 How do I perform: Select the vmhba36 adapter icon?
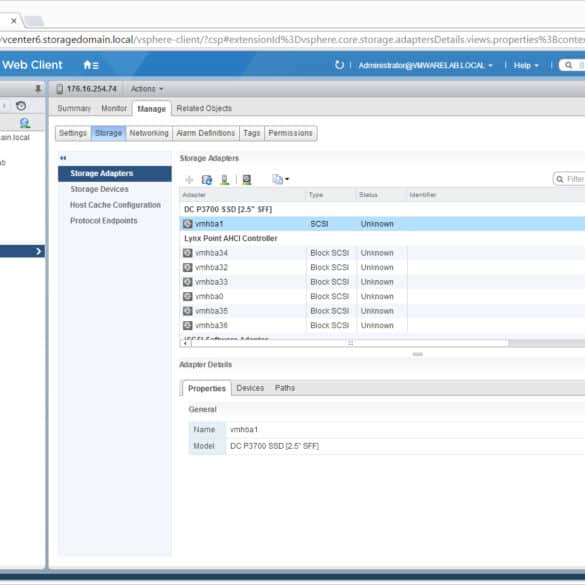tap(187, 325)
